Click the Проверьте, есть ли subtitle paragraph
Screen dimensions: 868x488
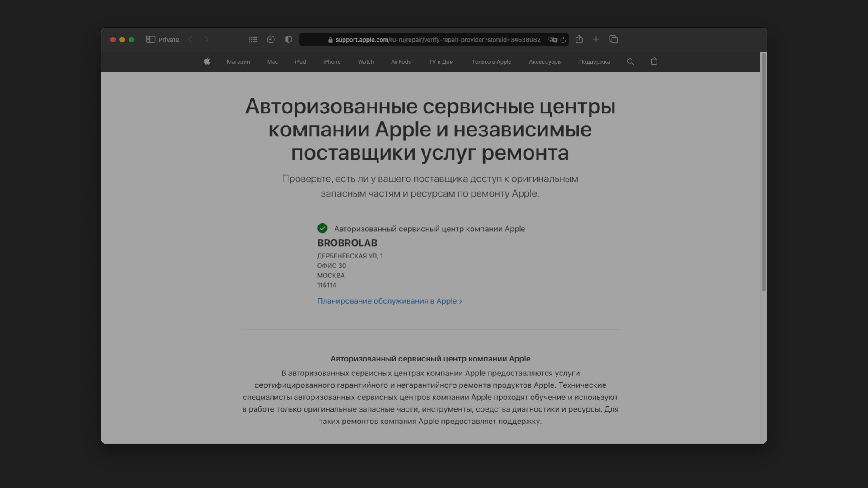coord(430,186)
